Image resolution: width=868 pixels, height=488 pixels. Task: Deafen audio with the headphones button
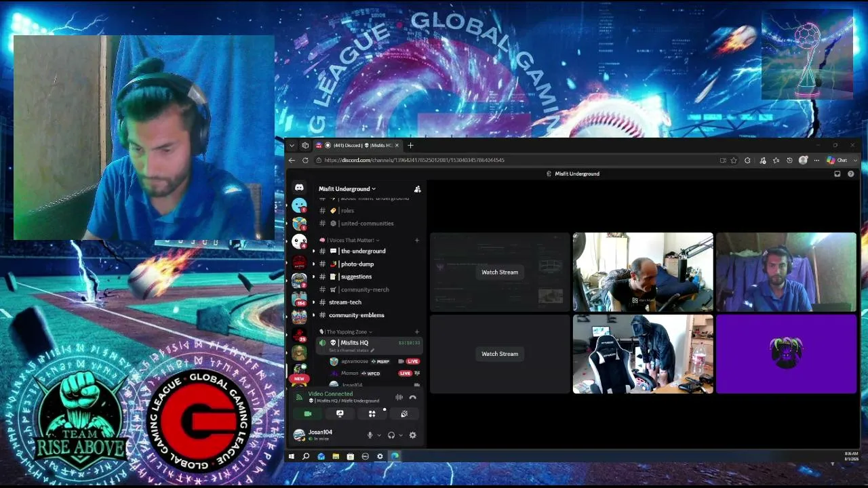click(x=391, y=435)
